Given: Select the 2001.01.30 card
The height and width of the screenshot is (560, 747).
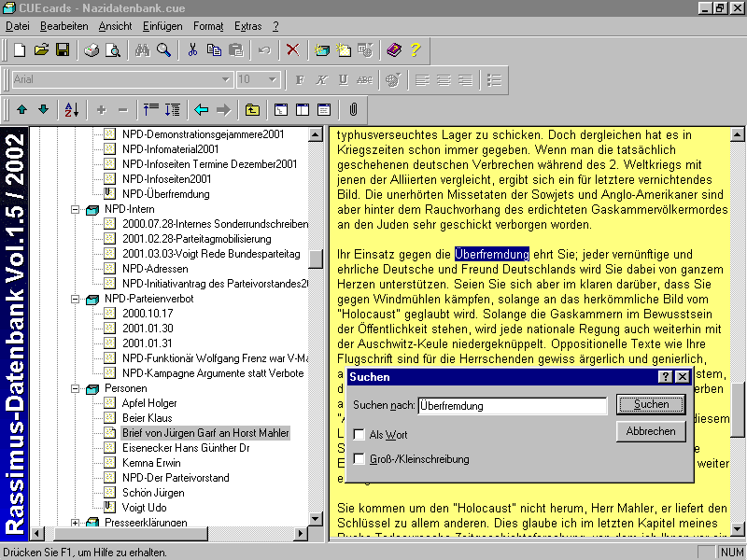Looking at the screenshot, I should 148,329.
